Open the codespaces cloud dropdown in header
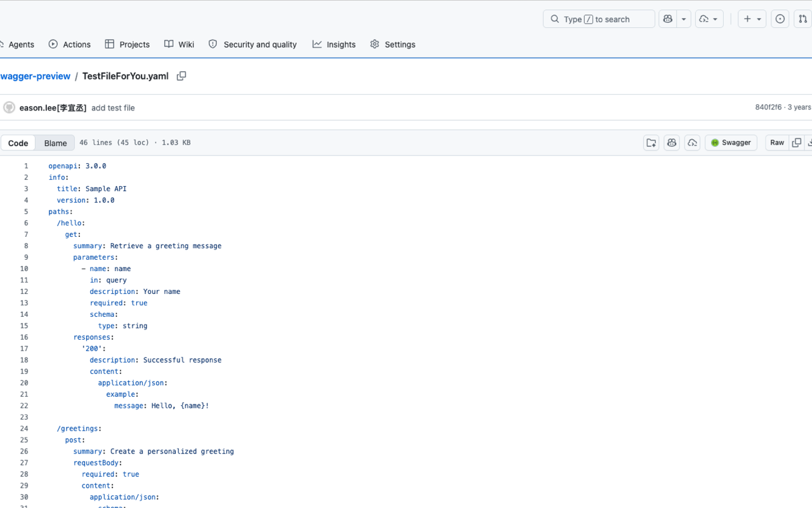The width and height of the screenshot is (812, 508). 709,19
